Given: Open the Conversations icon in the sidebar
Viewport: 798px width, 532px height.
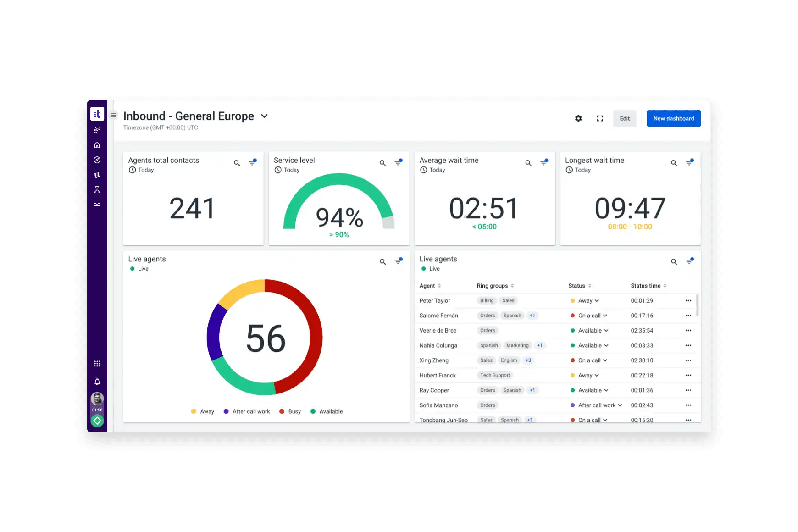Looking at the screenshot, I should 97,130.
